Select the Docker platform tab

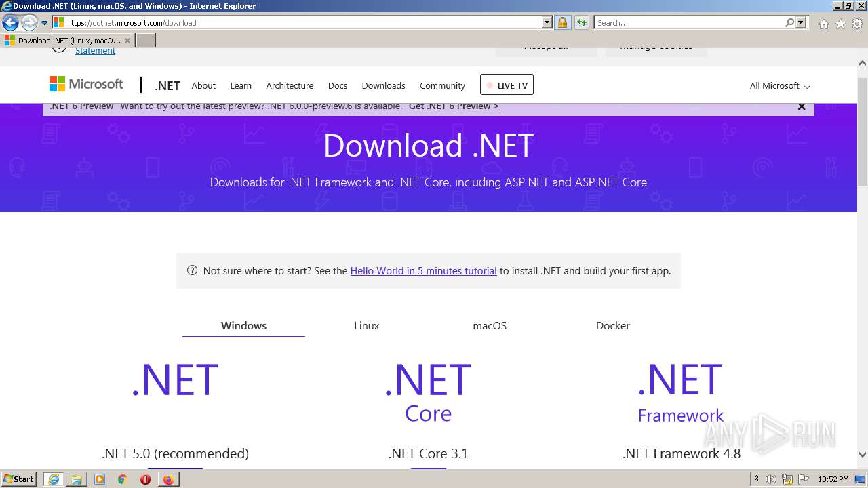(613, 326)
